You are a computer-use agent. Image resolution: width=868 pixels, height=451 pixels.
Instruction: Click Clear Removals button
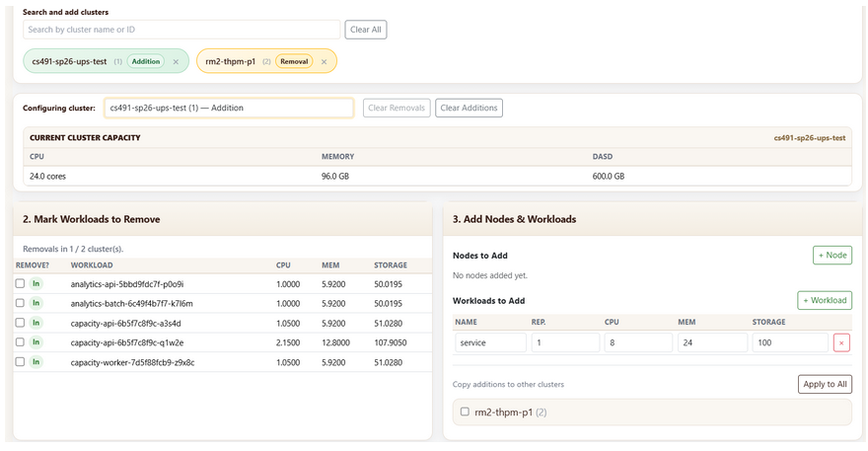click(x=397, y=108)
